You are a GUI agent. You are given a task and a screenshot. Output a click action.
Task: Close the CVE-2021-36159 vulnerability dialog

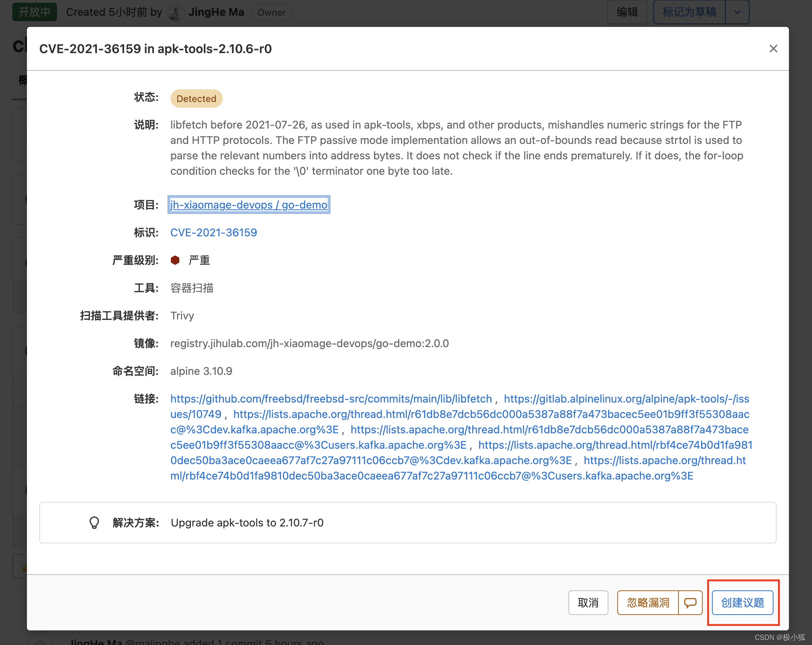[773, 49]
